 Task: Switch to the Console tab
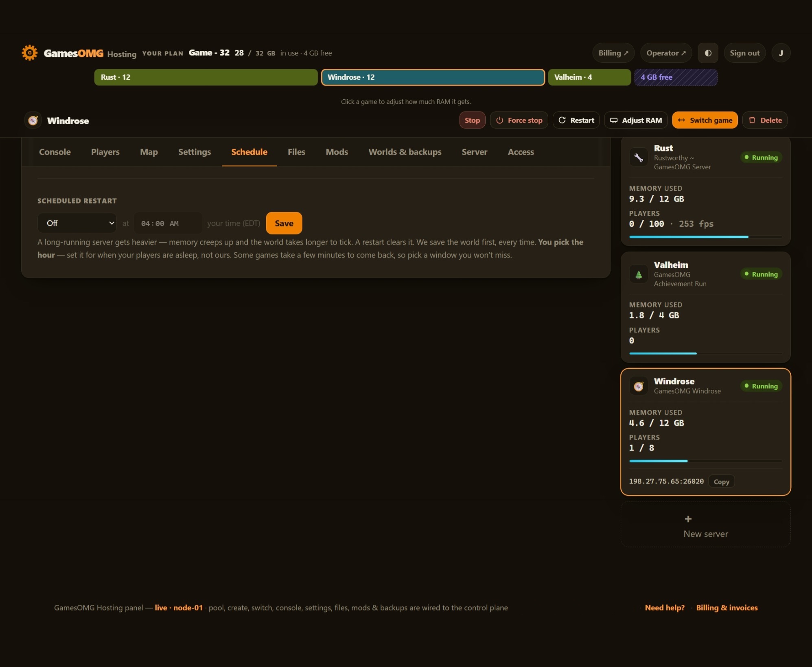(55, 152)
